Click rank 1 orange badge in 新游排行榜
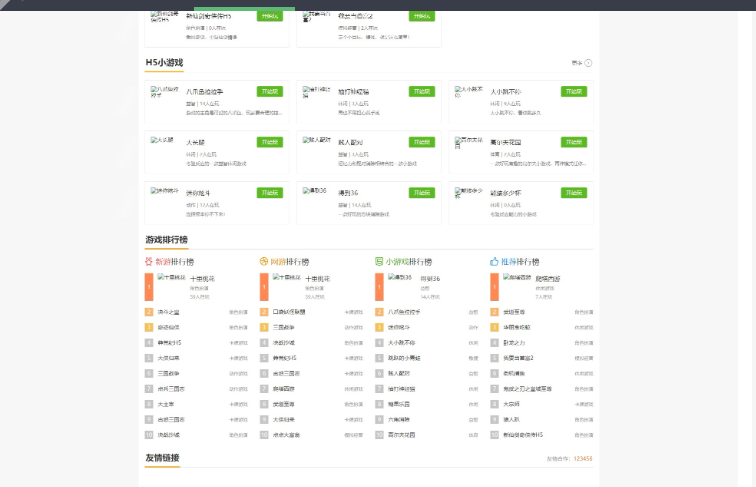 click(x=149, y=287)
